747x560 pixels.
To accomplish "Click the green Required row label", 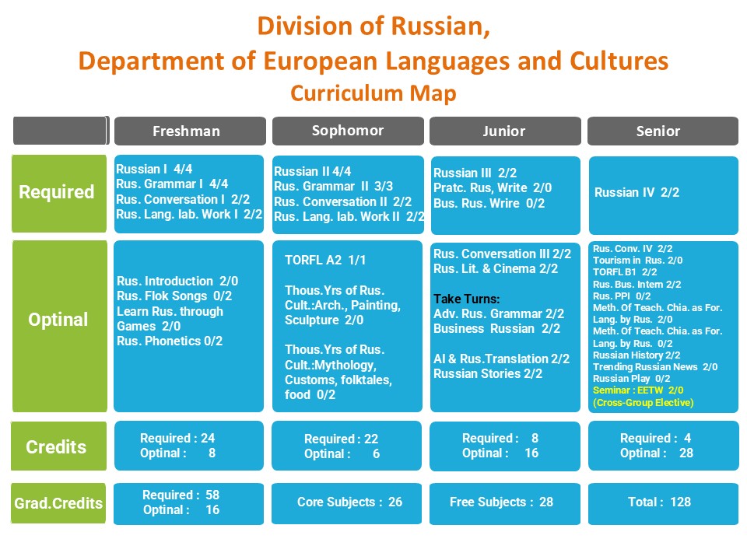I will click(x=58, y=193).
